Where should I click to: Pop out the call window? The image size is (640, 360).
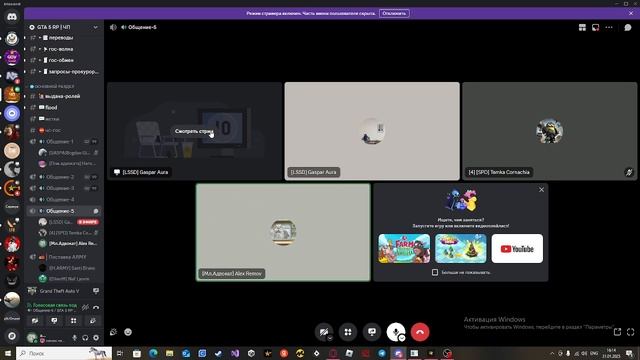pyautogui.click(x=618, y=332)
